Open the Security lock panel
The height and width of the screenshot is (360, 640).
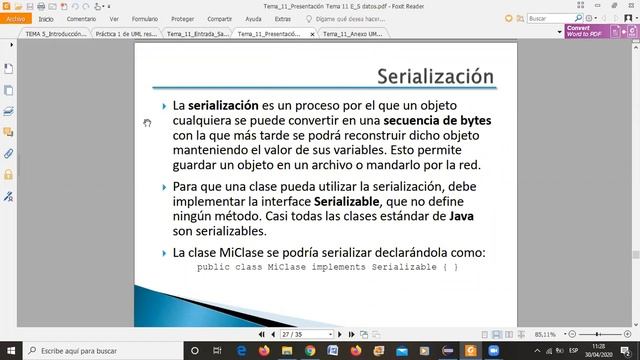[x=8, y=175]
